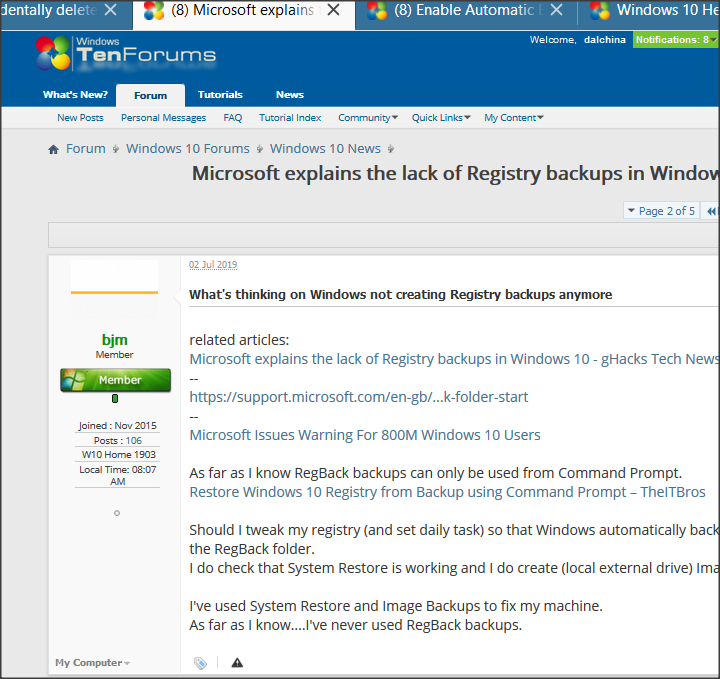Click the 'What's thinking on Windows' post title
This screenshot has width=720, height=679.
(x=400, y=295)
